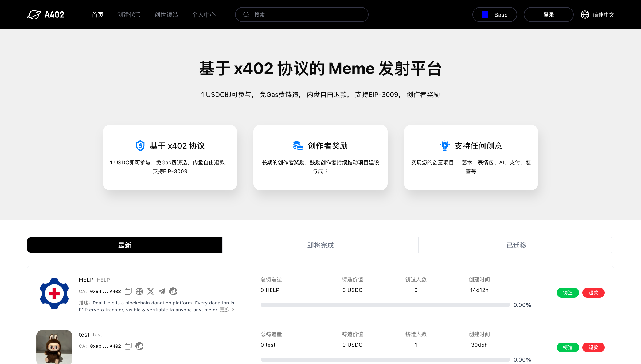
Task: Open the HELP token website globe icon
Action: [139, 291]
